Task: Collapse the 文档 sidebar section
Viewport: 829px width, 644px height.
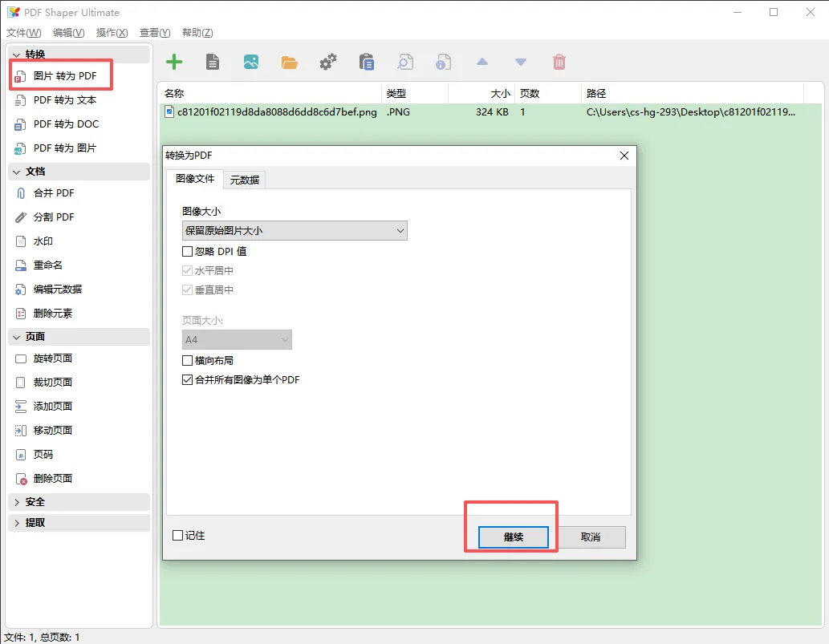Action: click(16, 172)
